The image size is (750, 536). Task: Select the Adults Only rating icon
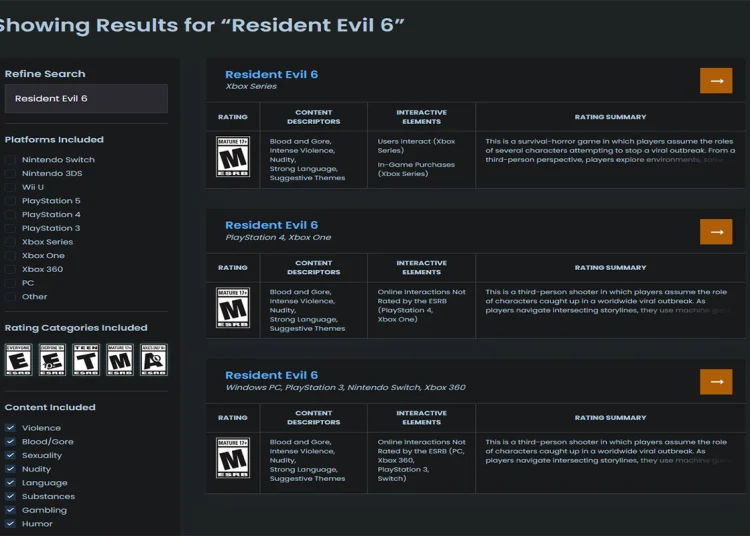click(x=154, y=360)
